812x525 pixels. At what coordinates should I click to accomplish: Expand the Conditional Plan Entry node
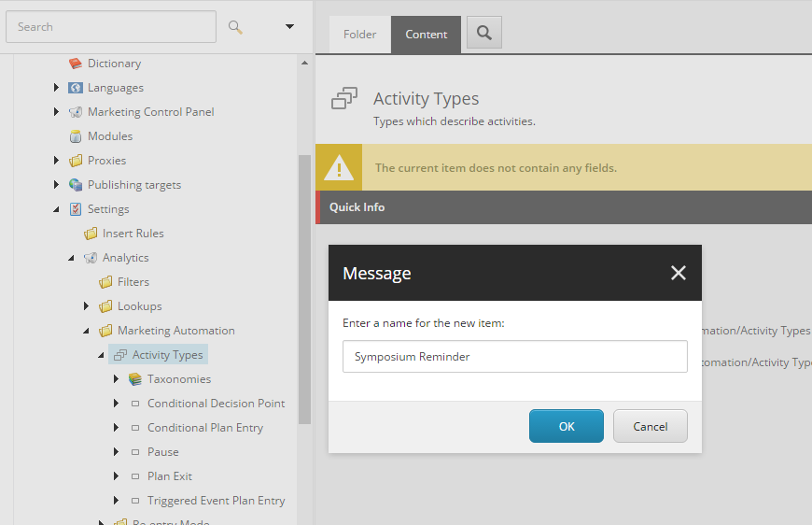pos(116,428)
